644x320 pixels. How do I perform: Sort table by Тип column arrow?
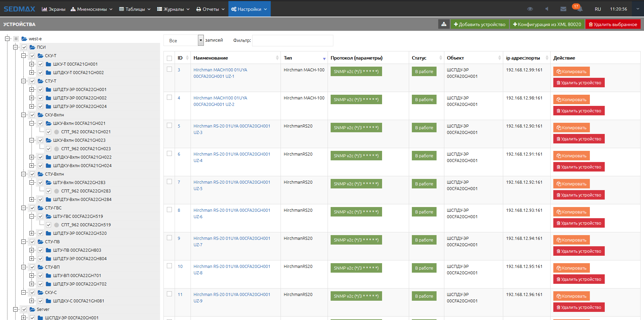point(324,59)
